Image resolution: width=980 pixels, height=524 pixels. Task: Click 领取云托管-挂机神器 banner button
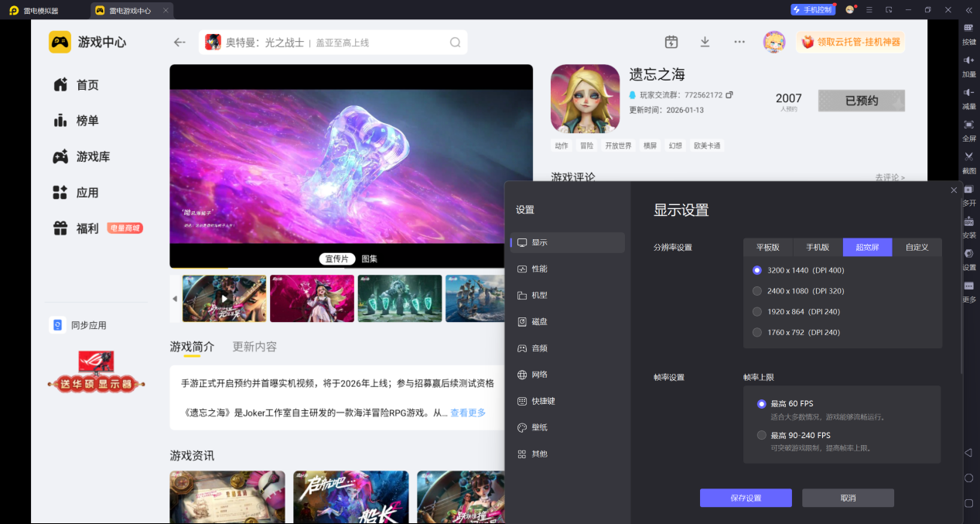(851, 42)
